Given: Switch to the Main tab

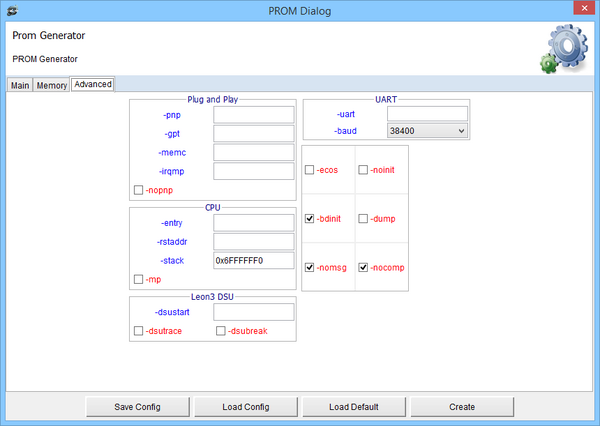Looking at the screenshot, I should [x=20, y=85].
